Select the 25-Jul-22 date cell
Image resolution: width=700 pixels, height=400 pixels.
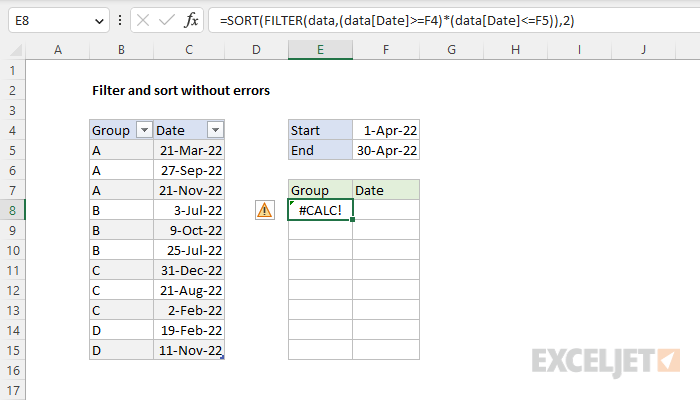[189, 250]
